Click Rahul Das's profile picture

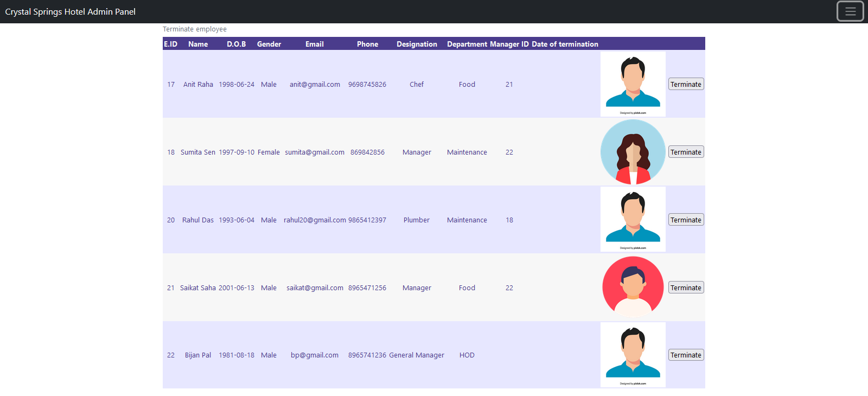pos(633,219)
